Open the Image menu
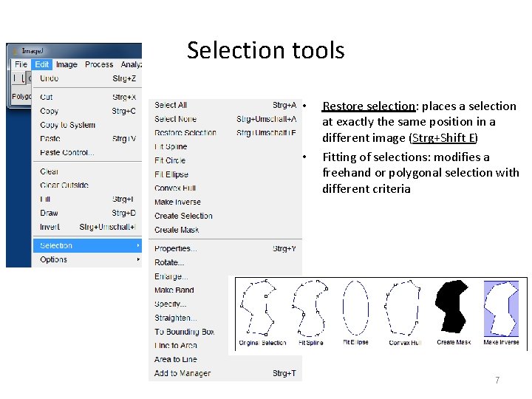The image size is (532, 399). pos(66,64)
